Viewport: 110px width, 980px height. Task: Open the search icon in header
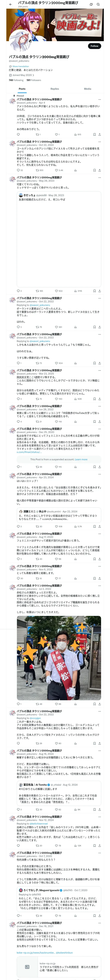point(98,5)
